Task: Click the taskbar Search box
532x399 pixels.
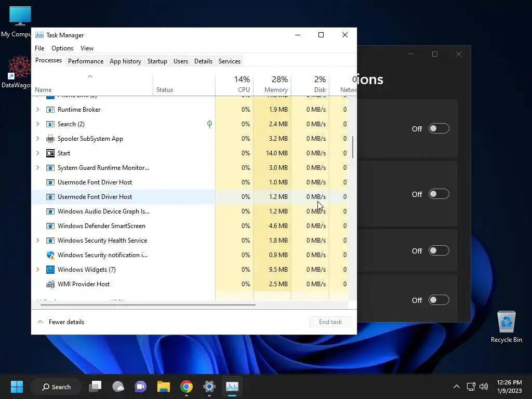Action: pyautogui.click(x=56, y=387)
